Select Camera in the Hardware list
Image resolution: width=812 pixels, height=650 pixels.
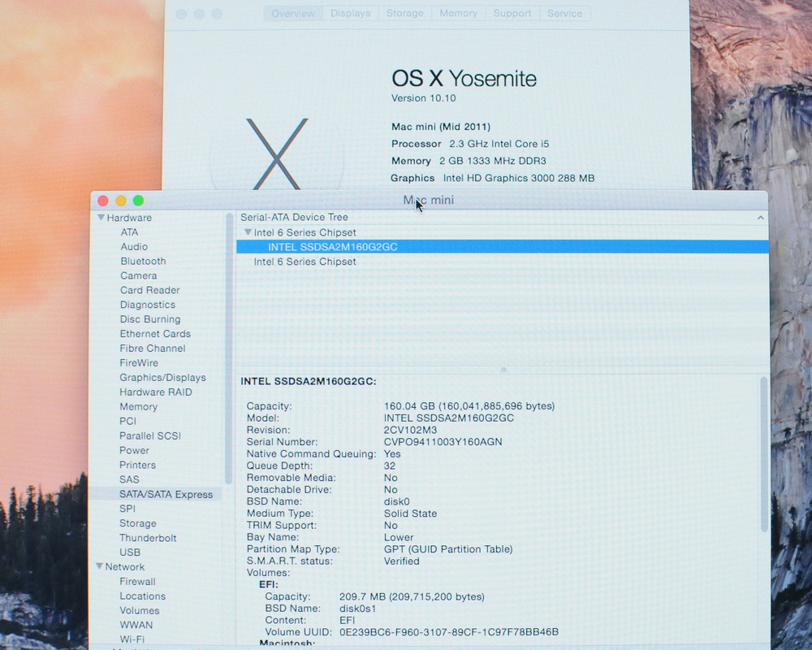click(138, 275)
